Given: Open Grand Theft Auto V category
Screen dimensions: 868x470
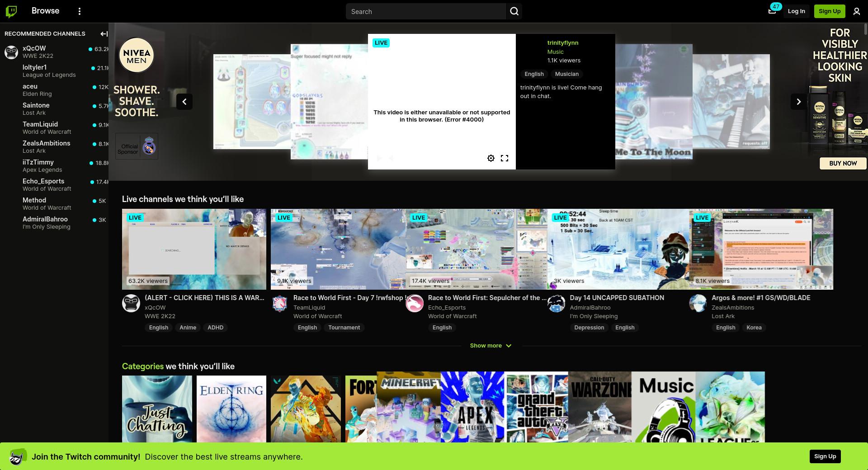Looking at the screenshot, I should click(x=536, y=407).
